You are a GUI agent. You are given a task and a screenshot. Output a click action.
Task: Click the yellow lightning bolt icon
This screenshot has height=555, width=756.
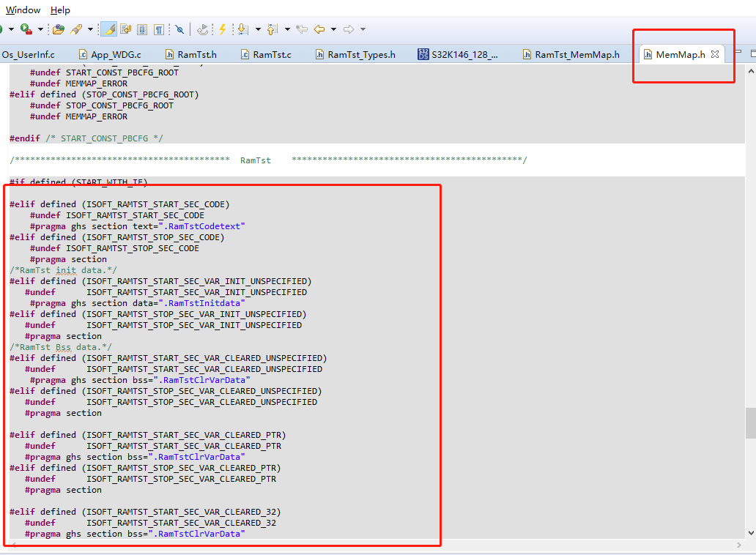tap(223, 29)
